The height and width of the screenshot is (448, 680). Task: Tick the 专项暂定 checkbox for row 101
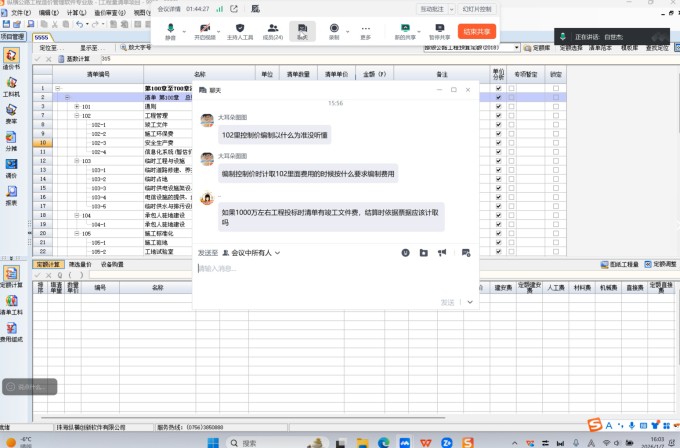click(x=513, y=106)
